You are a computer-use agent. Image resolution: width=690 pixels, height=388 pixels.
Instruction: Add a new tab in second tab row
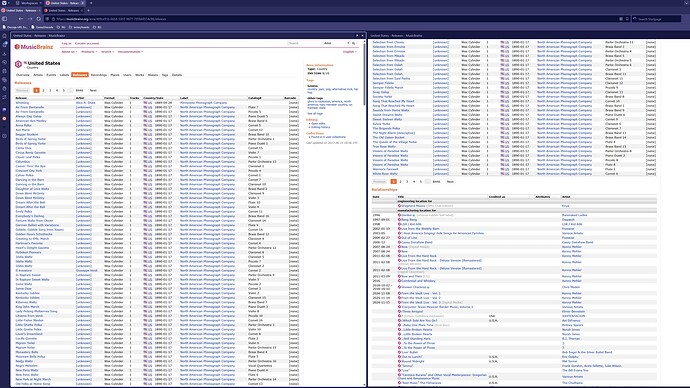pyautogui.click(x=88, y=10)
